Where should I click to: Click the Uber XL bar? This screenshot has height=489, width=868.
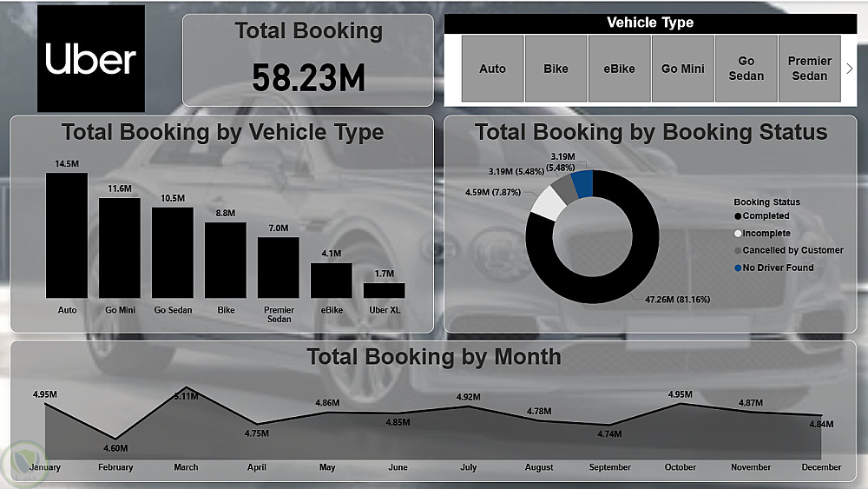pyautogui.click(x=385, y=291)
